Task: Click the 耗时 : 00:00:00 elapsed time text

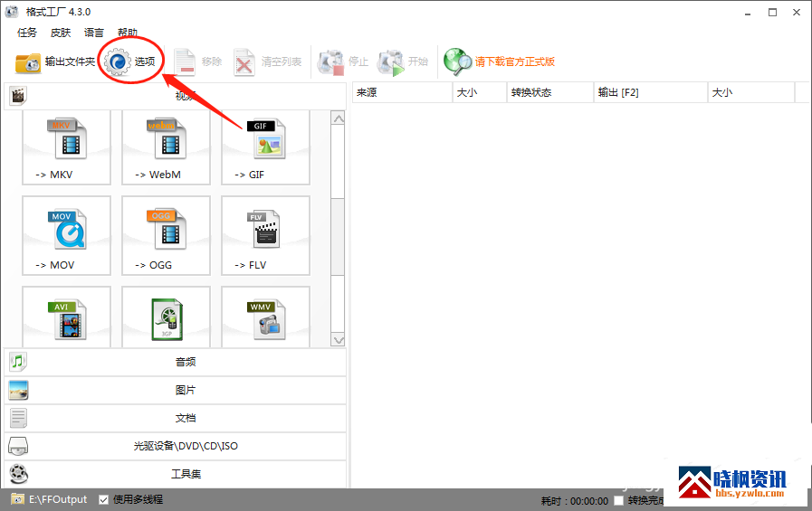Action: tap(575, 501)
